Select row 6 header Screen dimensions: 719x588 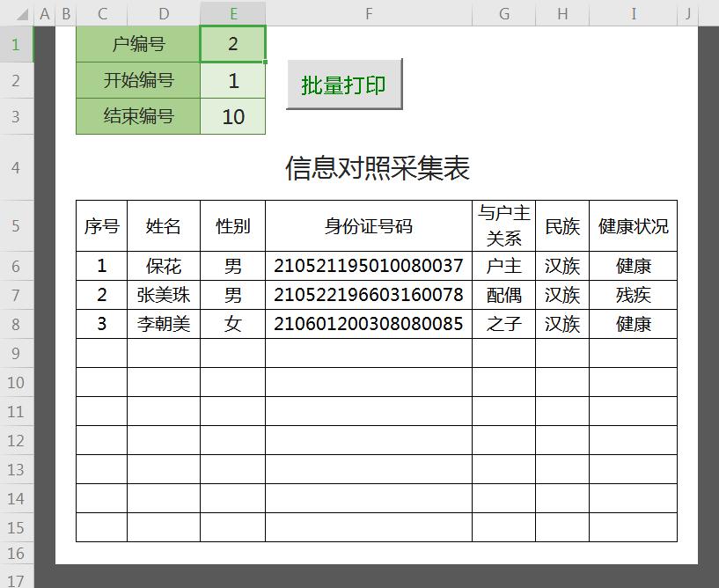tap(17, 266)
